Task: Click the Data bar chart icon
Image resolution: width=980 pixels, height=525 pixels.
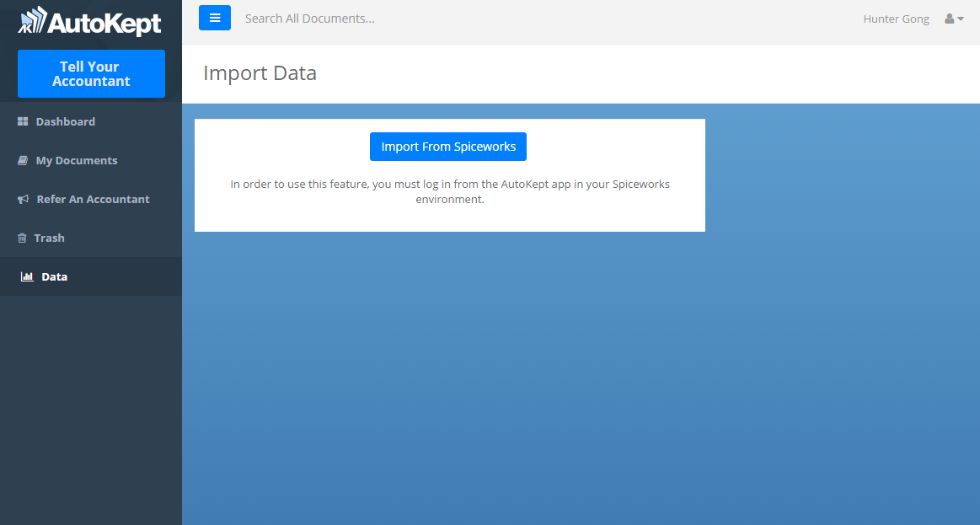Action: (x=27, y=276)
